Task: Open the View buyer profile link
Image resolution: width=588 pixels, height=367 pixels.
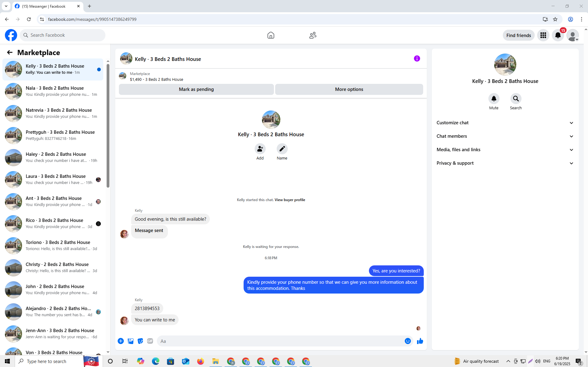Action: coord(290,200)
